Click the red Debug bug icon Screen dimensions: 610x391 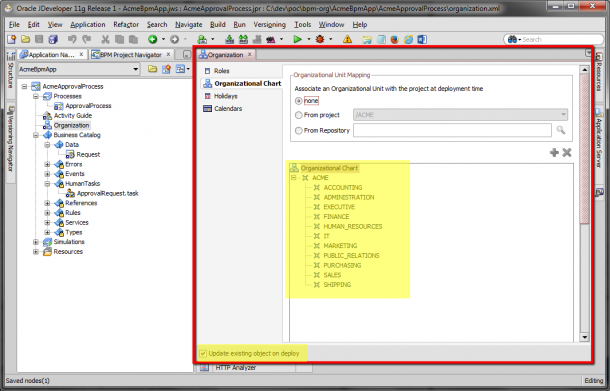point(320,39)
